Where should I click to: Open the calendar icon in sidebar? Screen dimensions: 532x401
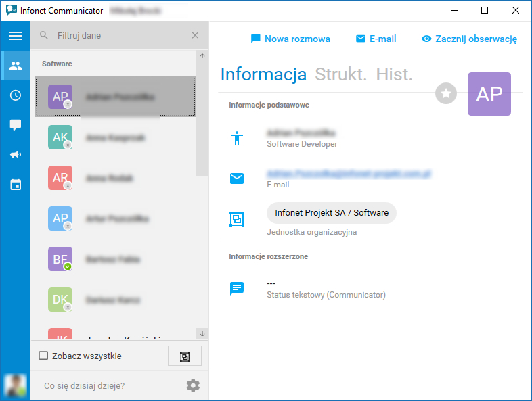click(16, 185)
